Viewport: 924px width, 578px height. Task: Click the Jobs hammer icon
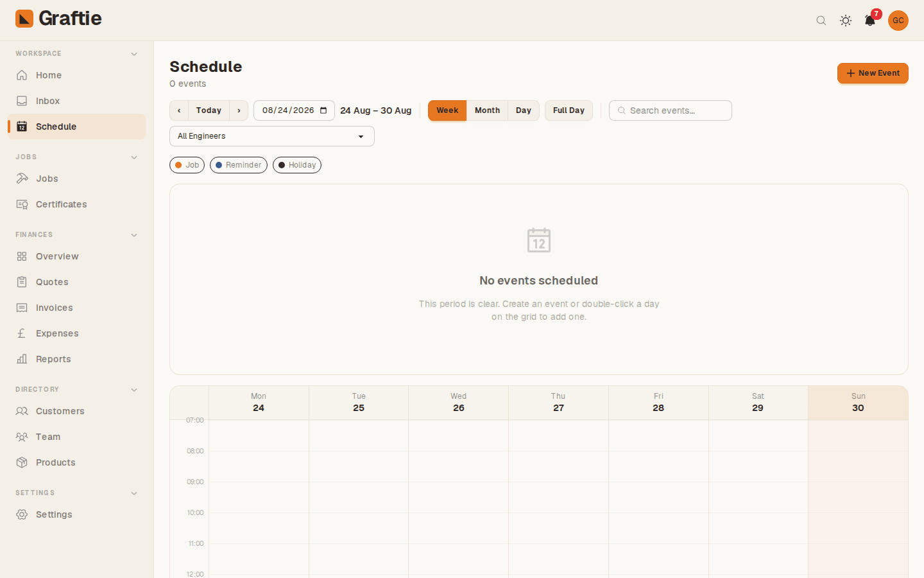coord(22,179)
